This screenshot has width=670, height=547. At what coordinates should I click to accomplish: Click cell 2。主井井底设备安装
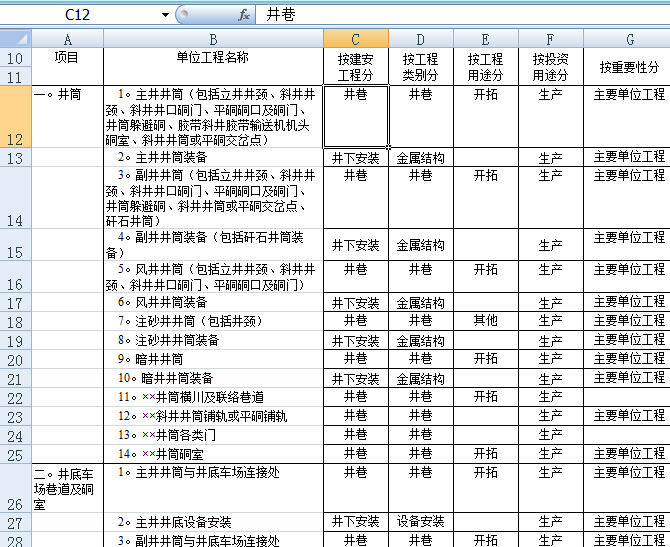[x=213, y=522]
